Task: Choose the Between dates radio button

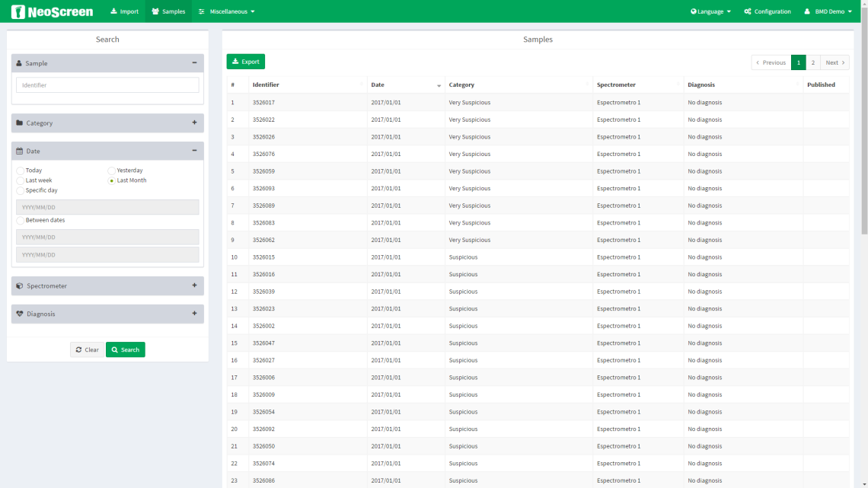Action: coord(21,221)
